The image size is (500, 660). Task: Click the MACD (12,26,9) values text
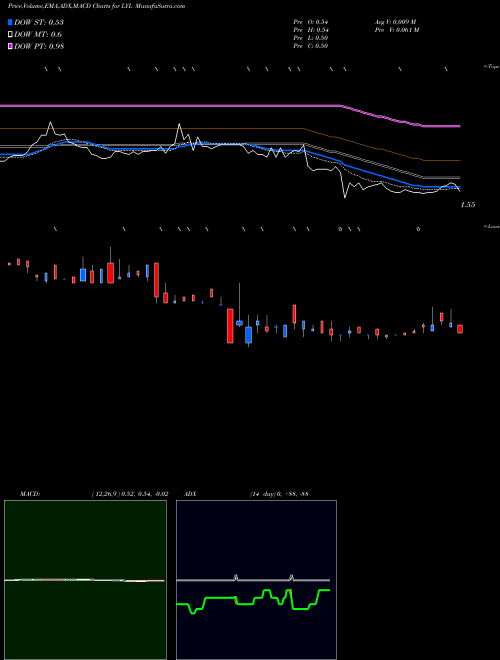[130, 493]
